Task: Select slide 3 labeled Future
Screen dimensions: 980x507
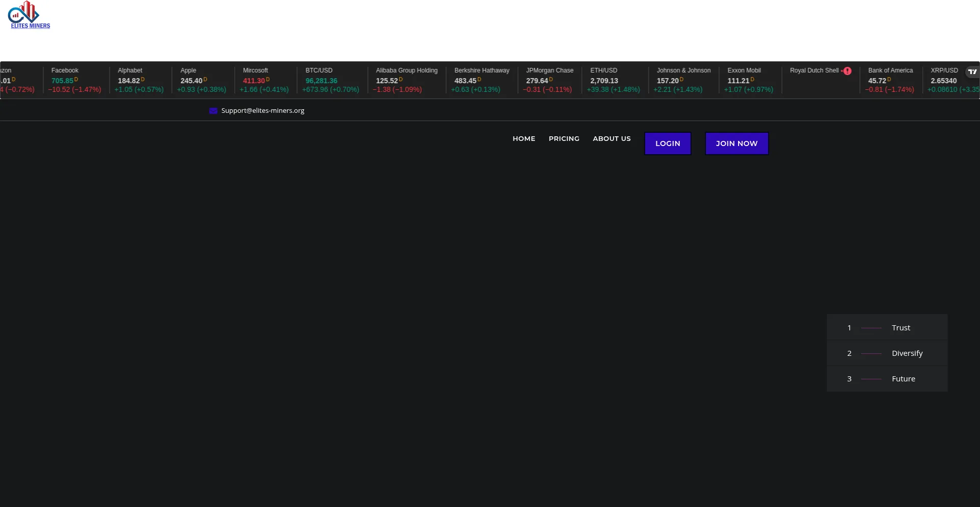Action: pyautogui.click(x=887, y=379)
